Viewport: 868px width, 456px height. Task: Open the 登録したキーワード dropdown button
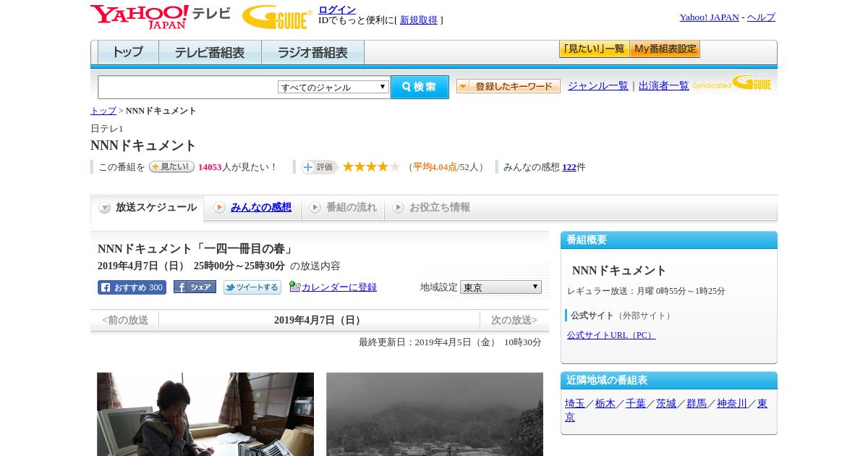(x=509, y=86)
